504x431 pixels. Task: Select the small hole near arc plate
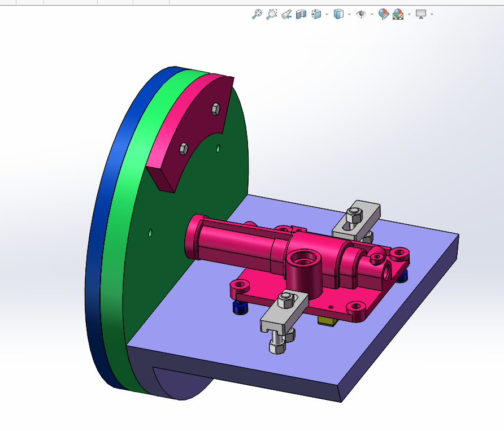(x=218, y=149)
